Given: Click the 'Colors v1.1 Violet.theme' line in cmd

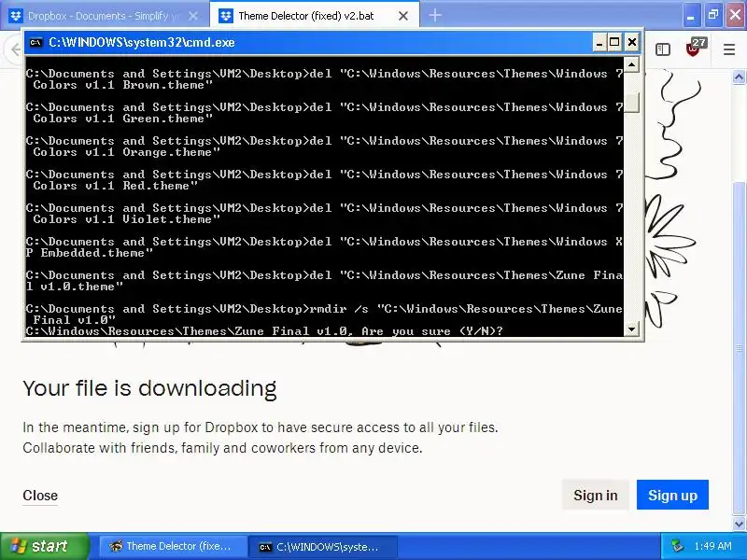Looking at the screenshot, I should [127, 219].
